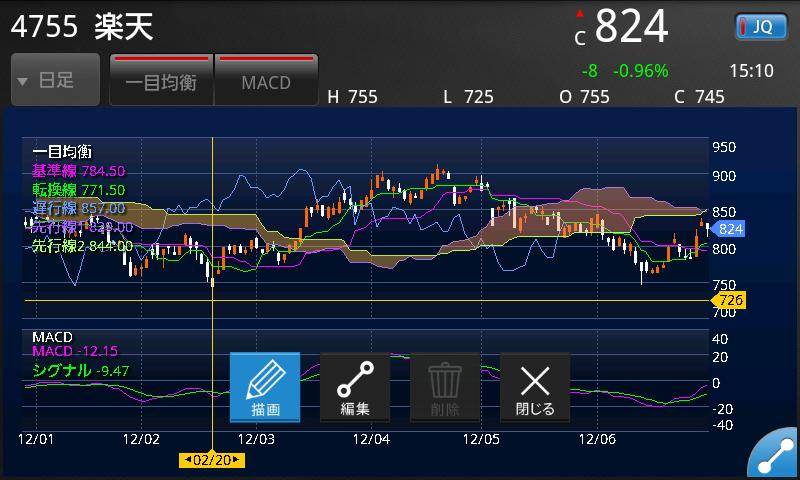Tap the 転換線 771.50 legend entry
The image size is (800, 480).
tap(79, 190)
